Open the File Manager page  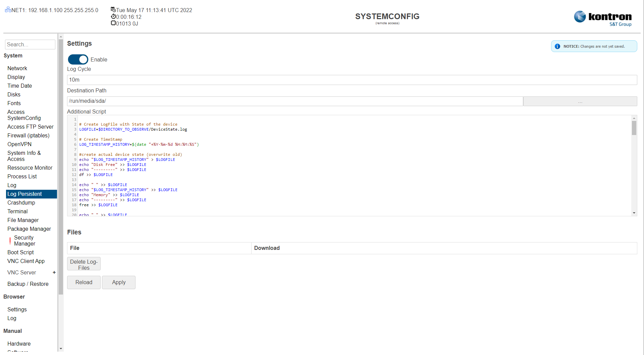[x=23, y=220]
